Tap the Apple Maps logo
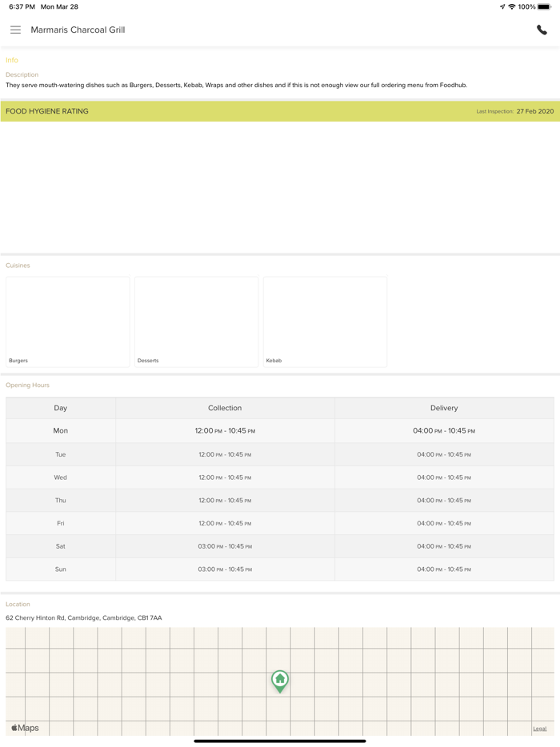The height and width of the screenshot is (747, 560). (x=25, y=728)
